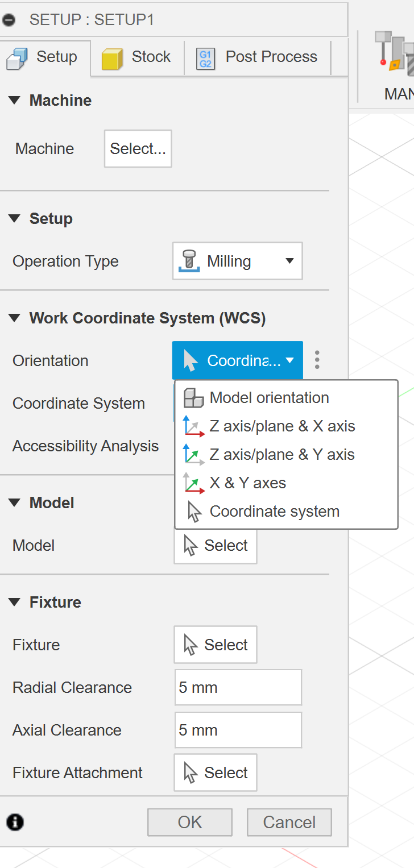Click the info icon at dialog bottom
The height and width of the screenshot is (868, 414).
click(x=14, y=822)
